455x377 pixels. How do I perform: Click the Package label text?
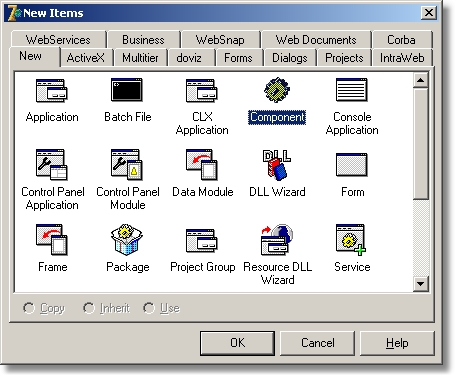point(128,267)
